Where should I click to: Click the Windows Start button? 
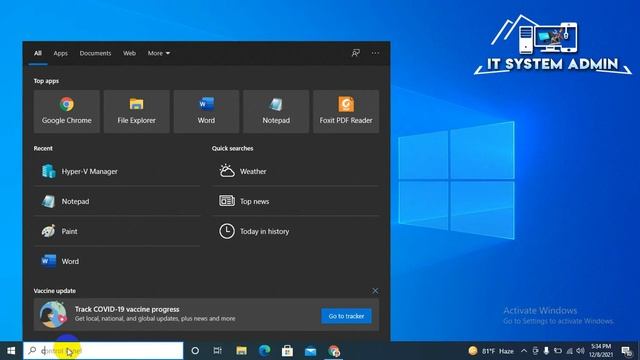[x=11, y=351]
